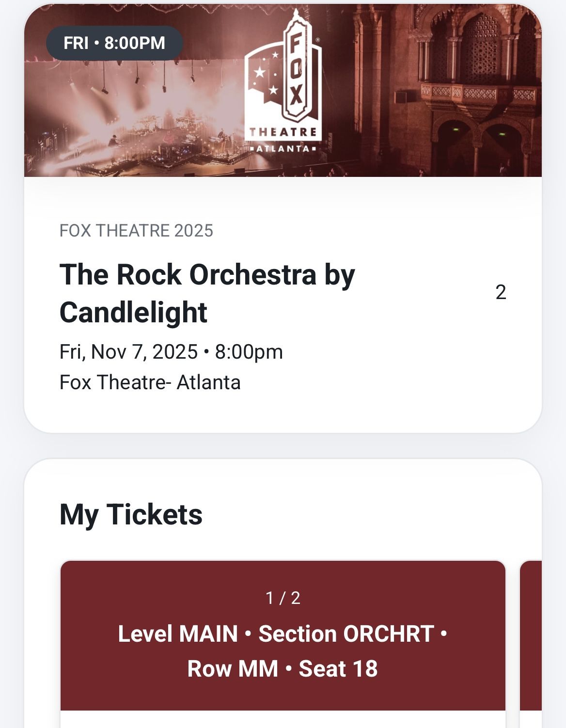Tap the white area below ticket header
The image size is (566, 728).
[x=283, y=720]
